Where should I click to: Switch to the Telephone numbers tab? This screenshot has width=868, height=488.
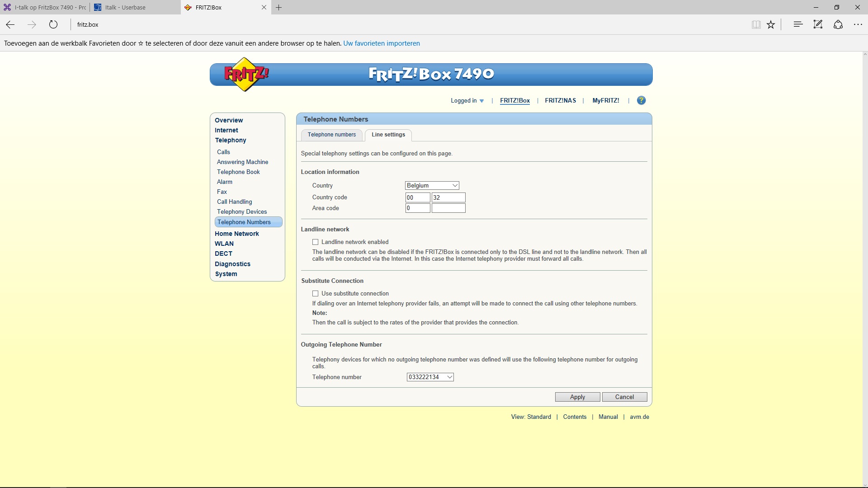coord(331,135)
